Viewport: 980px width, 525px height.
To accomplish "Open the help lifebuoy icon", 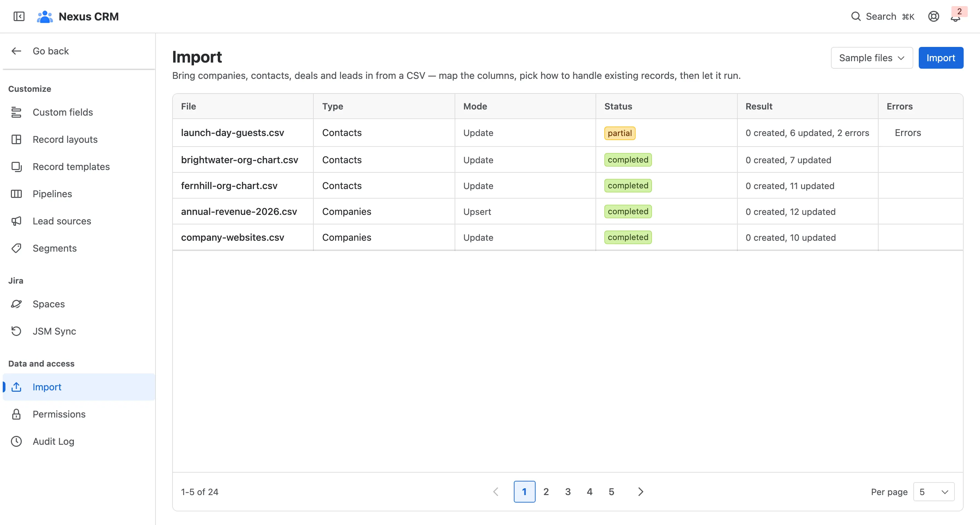I will coord(933,16).
